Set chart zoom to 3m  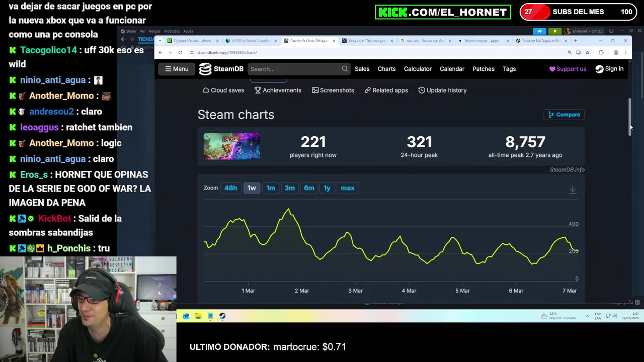click(x=290, y=188)
